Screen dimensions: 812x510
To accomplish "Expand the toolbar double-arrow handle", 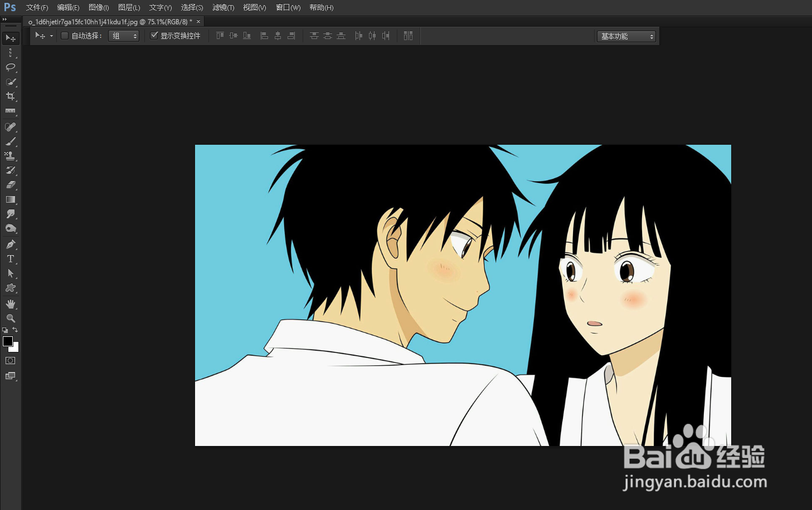I will pyautogui.click(x=4, y=19).
